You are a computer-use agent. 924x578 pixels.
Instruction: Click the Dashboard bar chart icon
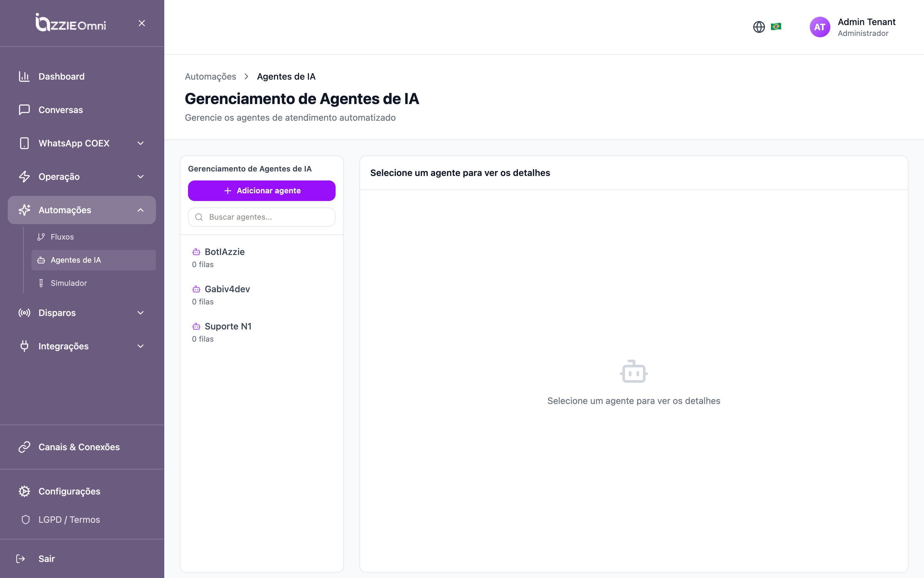(24, 76)
